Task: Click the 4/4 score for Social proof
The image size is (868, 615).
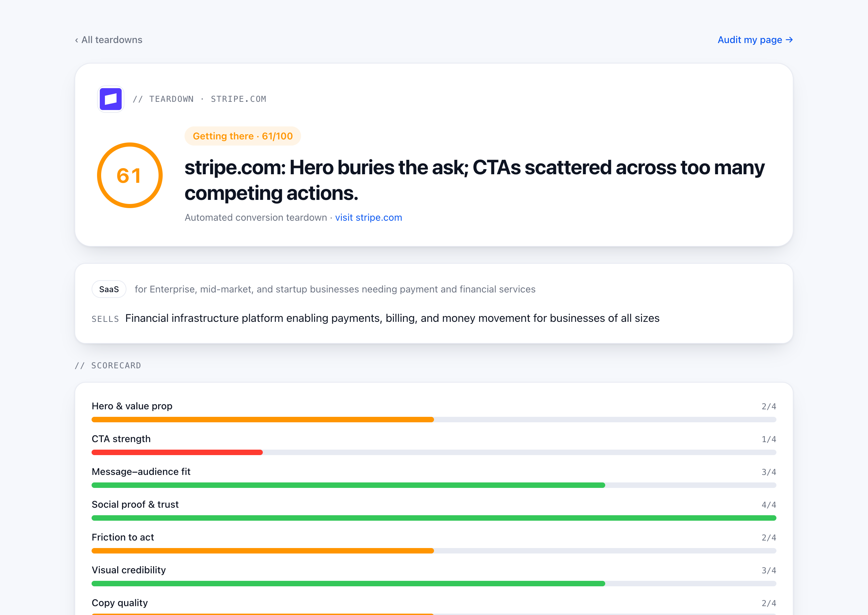Action: click(x=769, y=505)
